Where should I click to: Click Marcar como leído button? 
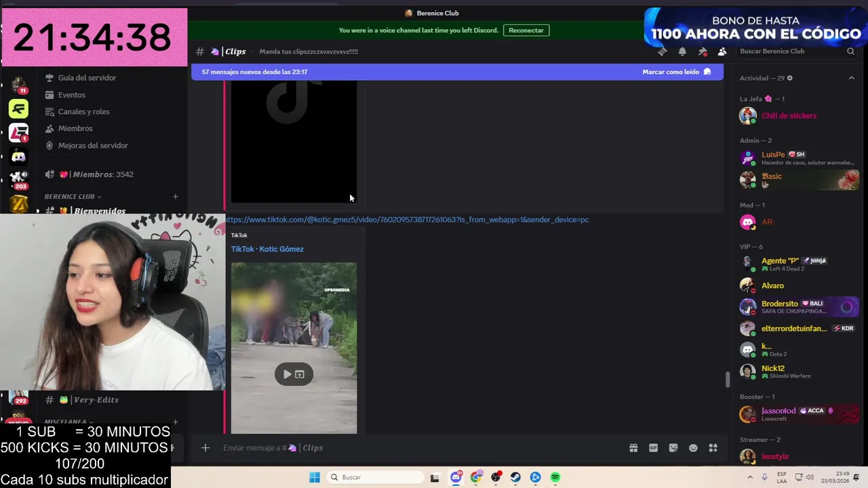(x=676, y=72)
